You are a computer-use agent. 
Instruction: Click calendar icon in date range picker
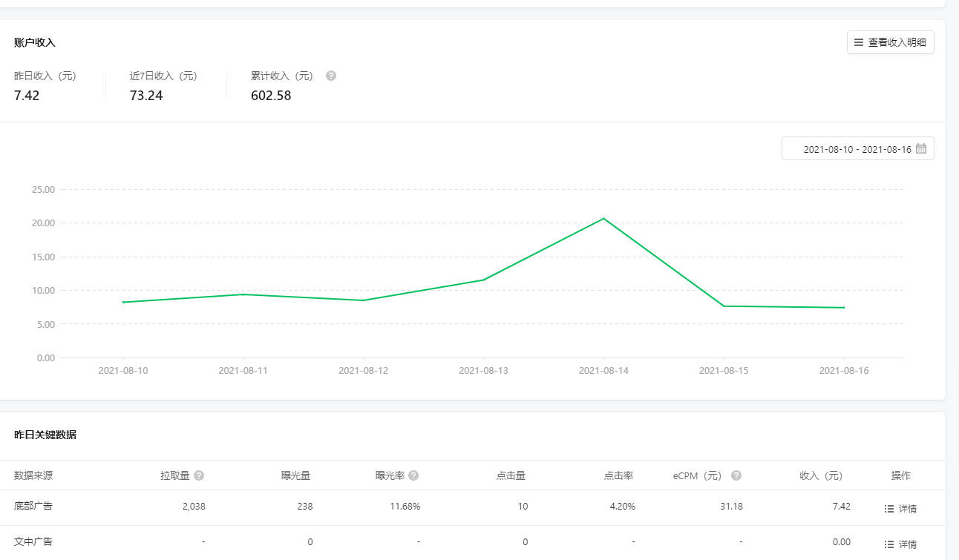[x=921, y=148]
